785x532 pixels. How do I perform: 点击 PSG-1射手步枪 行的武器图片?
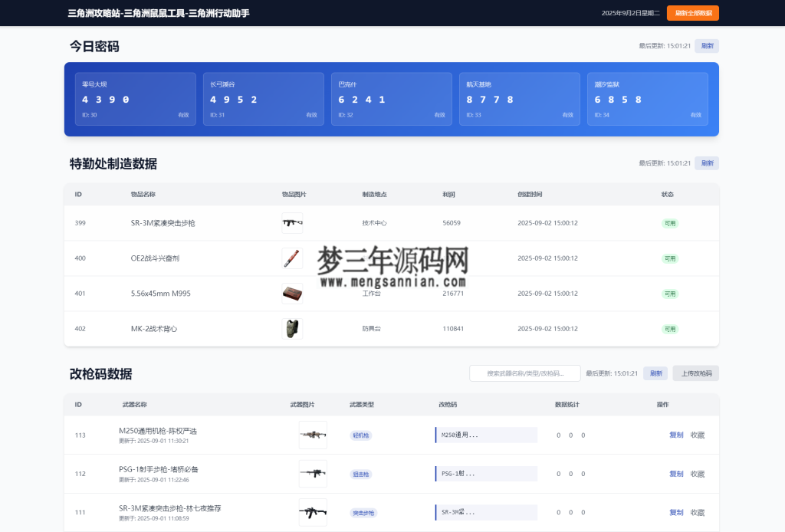point(313,473)
